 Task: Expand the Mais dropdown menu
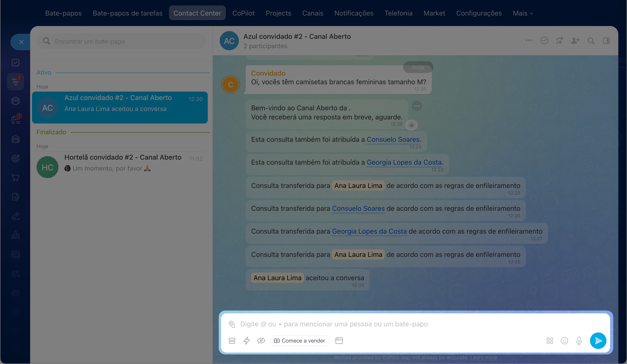click(523, 13)
